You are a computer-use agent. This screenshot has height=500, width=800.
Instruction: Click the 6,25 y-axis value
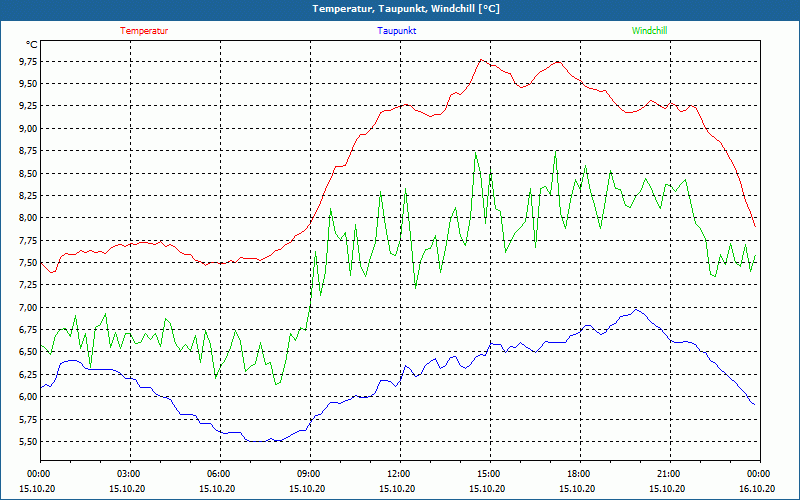[28, 374]
